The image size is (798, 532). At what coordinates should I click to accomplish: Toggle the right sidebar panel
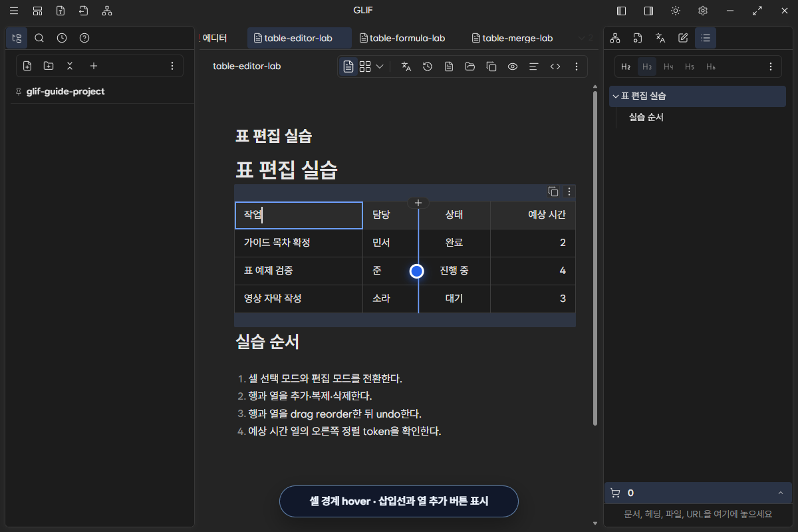[x=648, y=11]
